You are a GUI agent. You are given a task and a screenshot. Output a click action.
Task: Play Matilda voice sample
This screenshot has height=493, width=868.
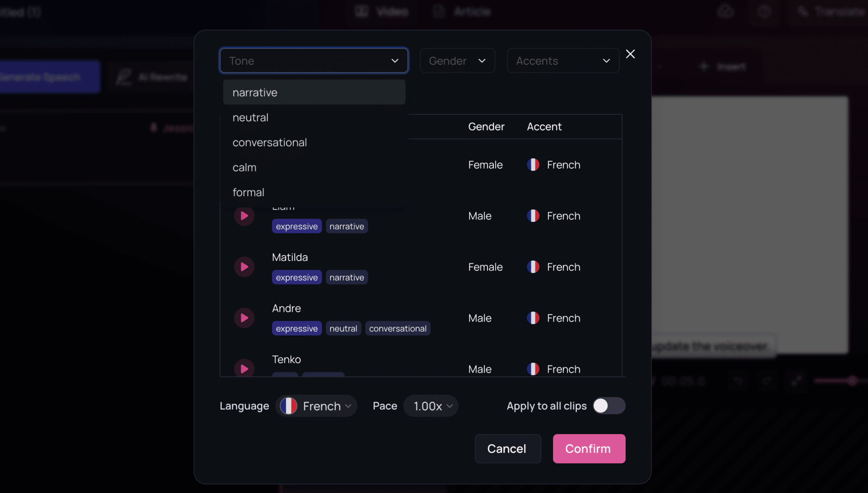[244, 267]
